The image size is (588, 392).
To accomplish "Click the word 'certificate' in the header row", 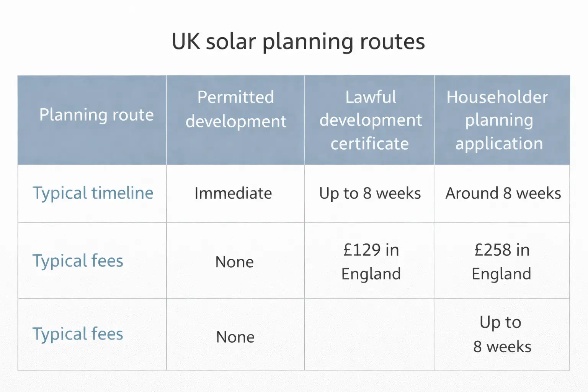I will click(369, 144).
